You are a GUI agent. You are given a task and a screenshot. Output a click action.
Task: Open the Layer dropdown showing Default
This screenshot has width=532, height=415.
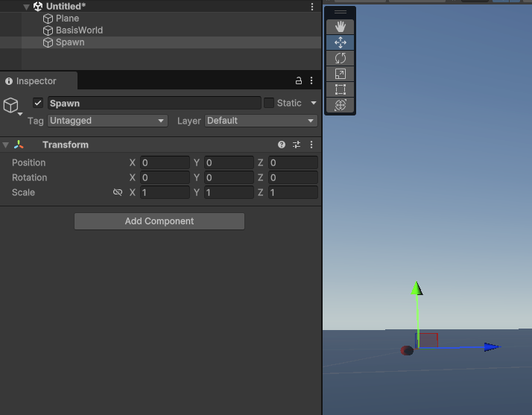click(x=261, y=121)
